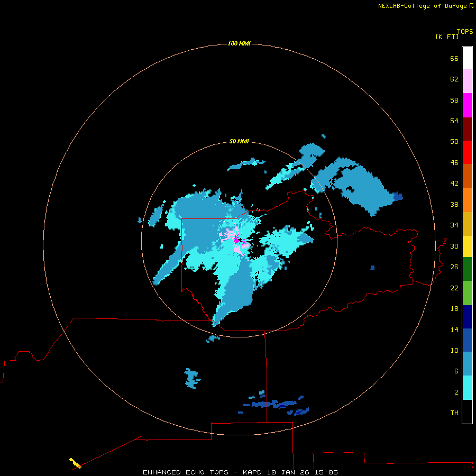Image resolution: width=476 pixels, height=476 pixels.
Task: Click the legend value 2
Action: click(456, 392)
